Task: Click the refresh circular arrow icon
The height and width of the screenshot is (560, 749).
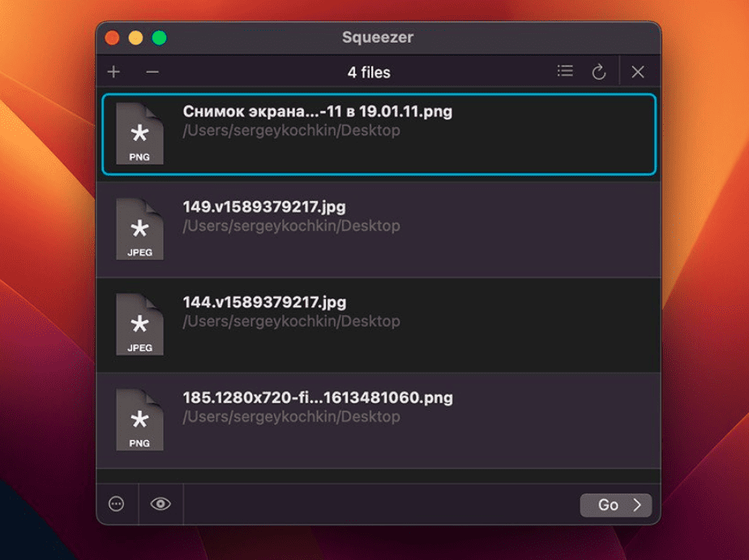Action: point(599,72)
